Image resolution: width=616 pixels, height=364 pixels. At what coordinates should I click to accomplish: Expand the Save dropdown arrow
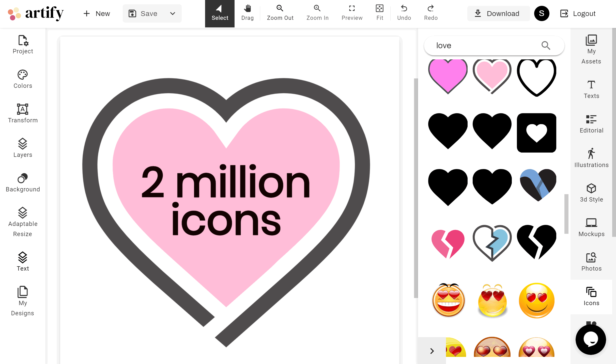173,13
